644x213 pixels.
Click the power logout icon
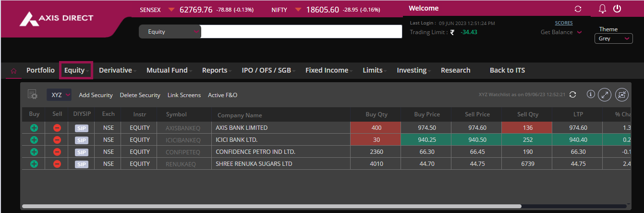click(x=617, y=9)
